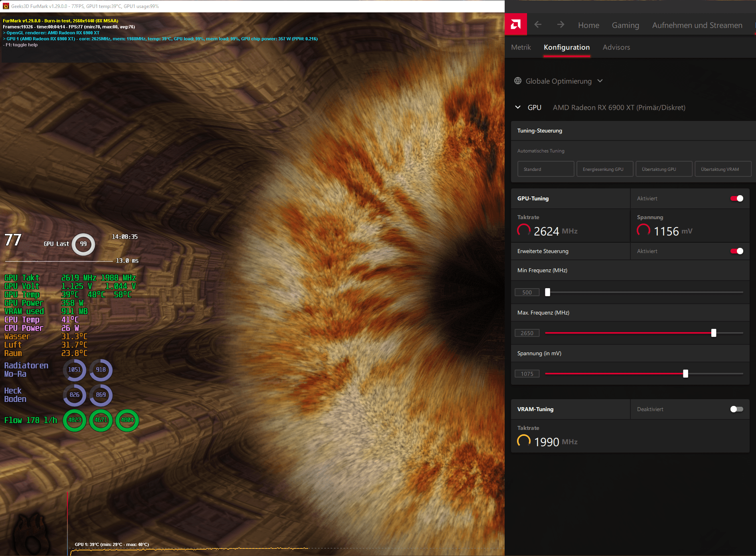
Task: Click the GPU Last 99 overlay gauge
Action: coord(83,244)
